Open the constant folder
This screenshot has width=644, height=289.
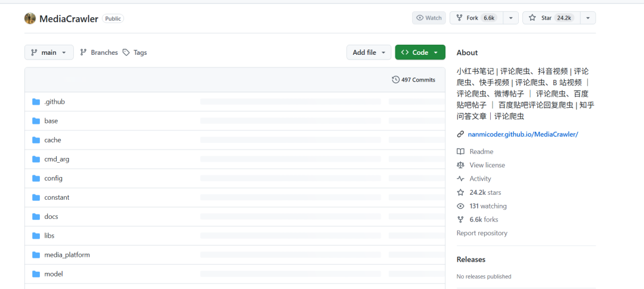[x=57, y=197]
